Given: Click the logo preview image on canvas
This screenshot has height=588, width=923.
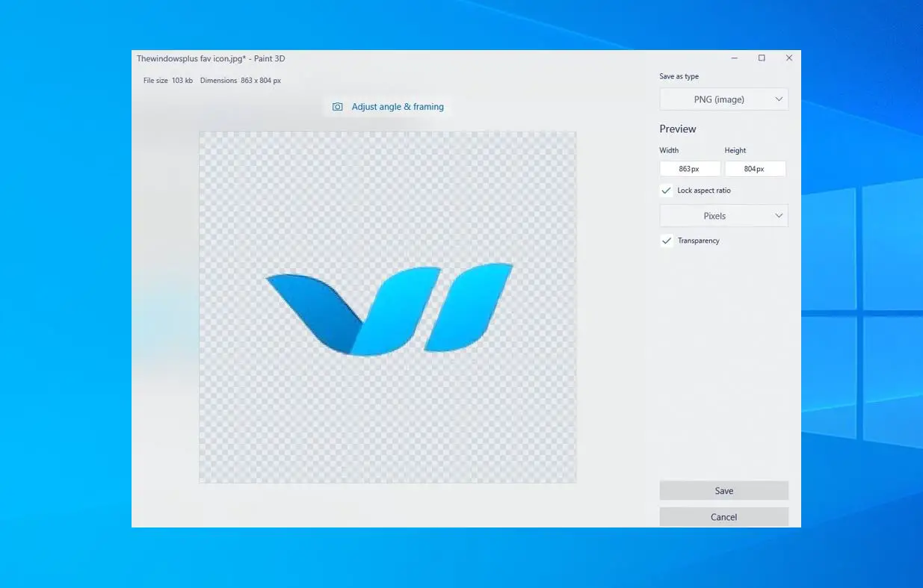Looking at the screenshot, I should click(388, 307).
